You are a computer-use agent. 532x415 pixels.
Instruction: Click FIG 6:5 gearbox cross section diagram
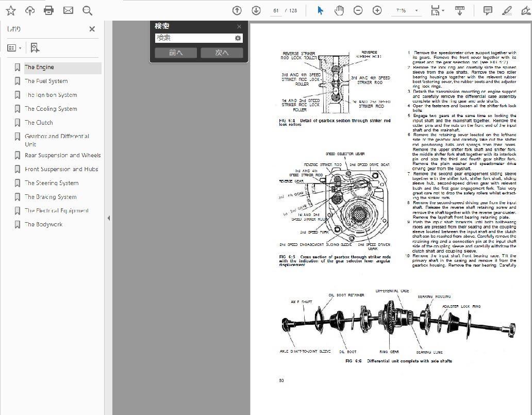click(335, 201)
